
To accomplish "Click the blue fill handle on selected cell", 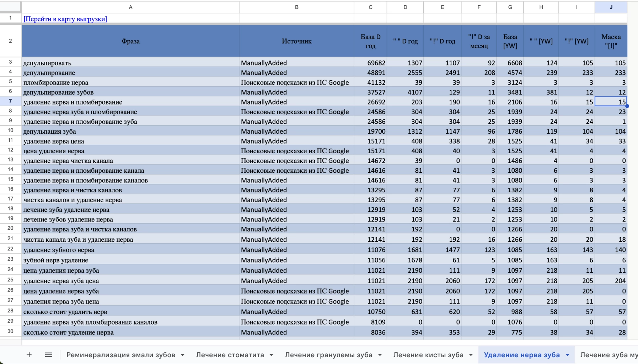I will coord(627,106).
